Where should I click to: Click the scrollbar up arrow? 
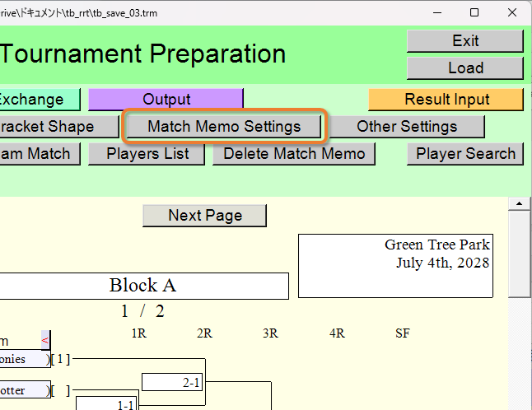(519, 203)
